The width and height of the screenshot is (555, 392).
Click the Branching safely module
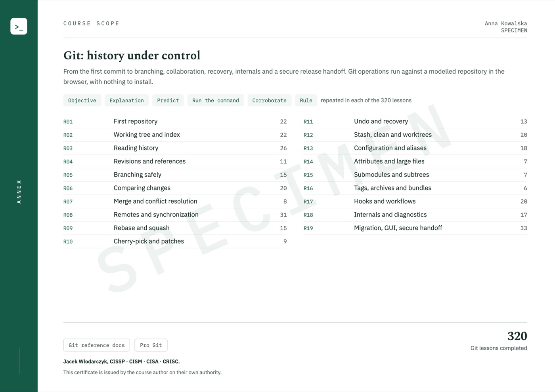[175, 175]
